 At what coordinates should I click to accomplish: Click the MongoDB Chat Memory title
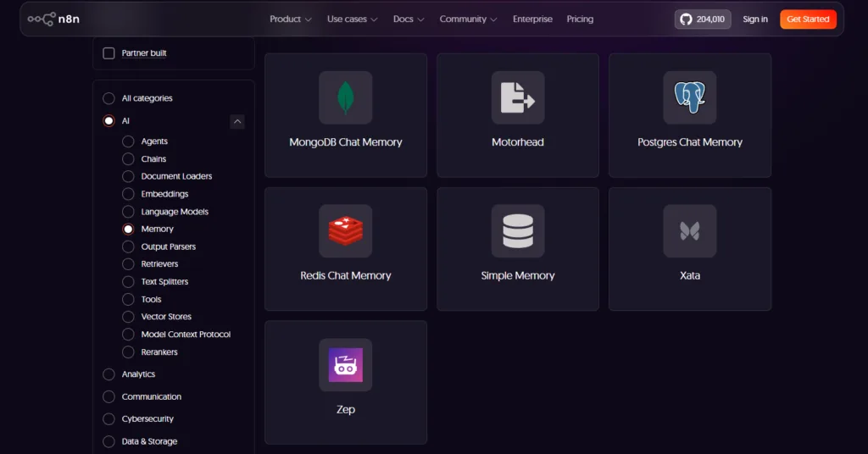[346, 142]
